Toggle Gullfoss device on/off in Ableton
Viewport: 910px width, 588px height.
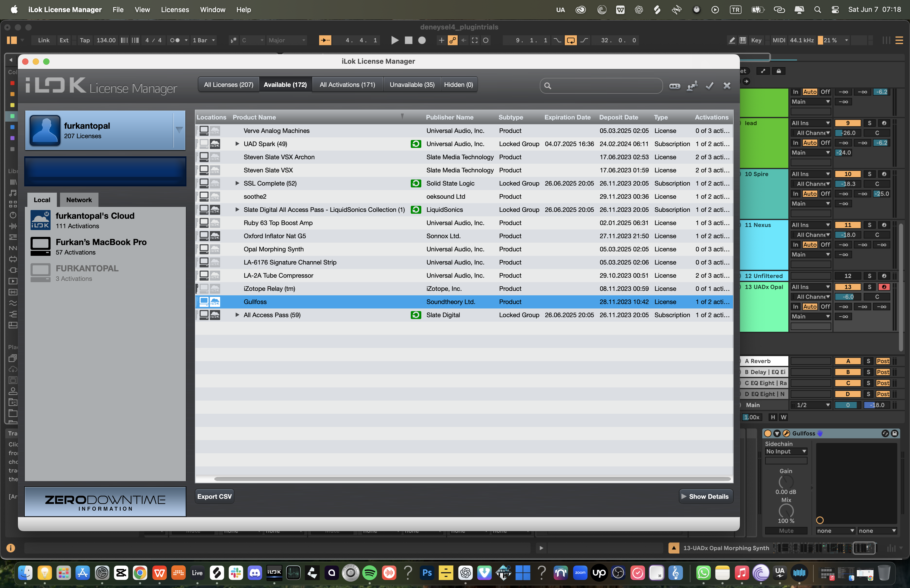[x=768, y=433]
